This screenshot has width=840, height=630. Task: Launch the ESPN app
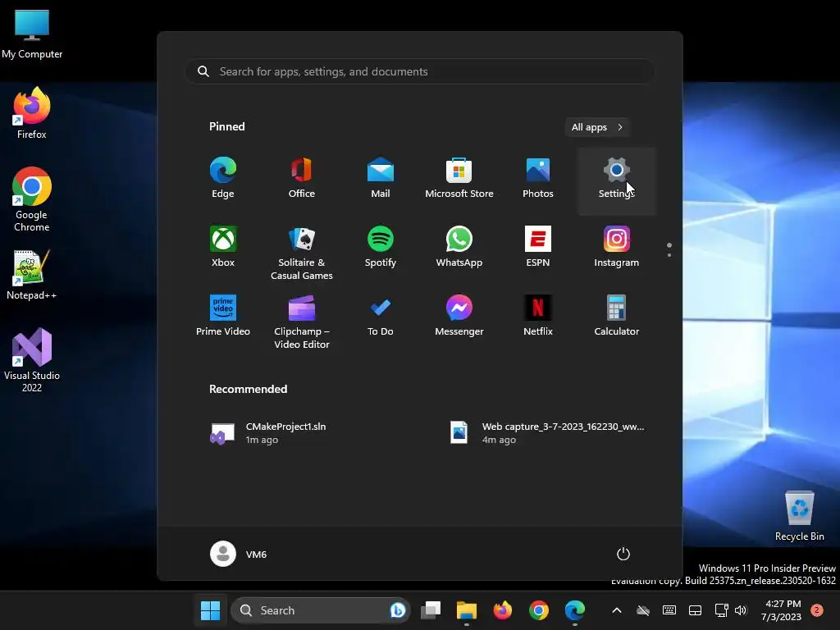point(538,248)
